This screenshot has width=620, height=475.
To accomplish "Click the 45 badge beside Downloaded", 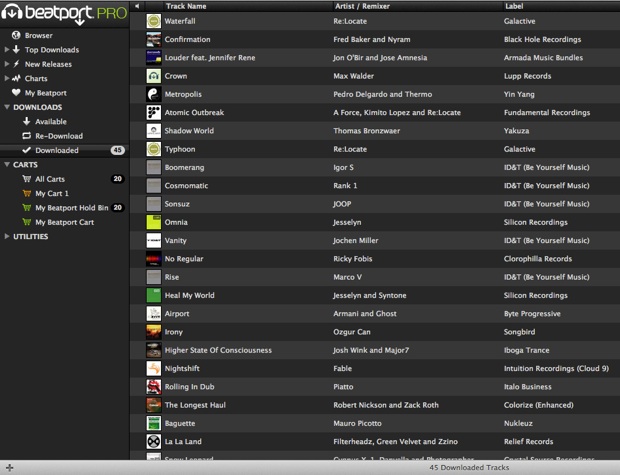I will coord(117,150).
